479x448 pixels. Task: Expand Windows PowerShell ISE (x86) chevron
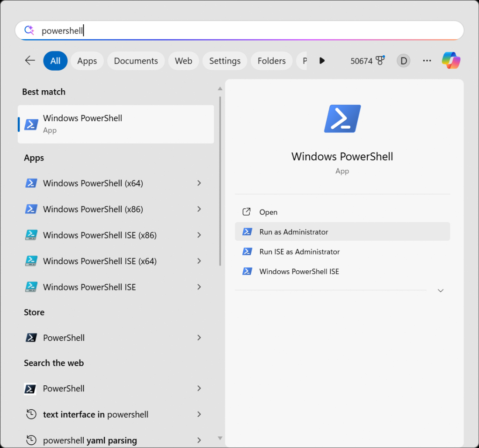pos(199,235)
